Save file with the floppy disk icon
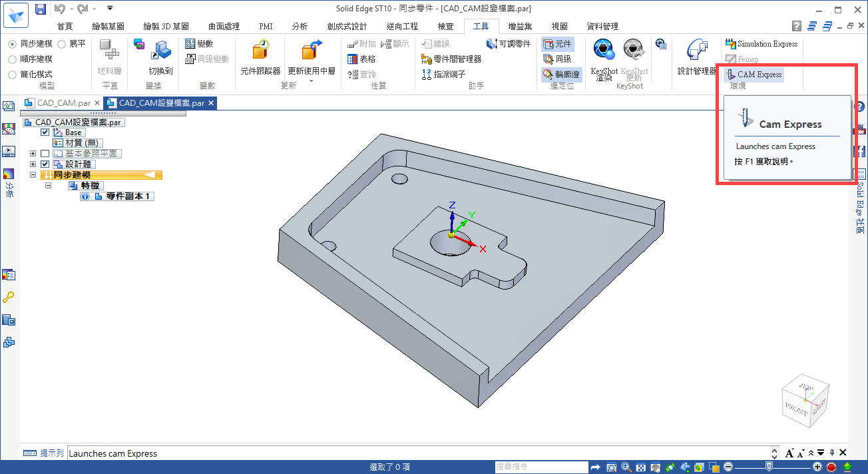The height and width of the screenshot is (474, 868). (41, 9)
